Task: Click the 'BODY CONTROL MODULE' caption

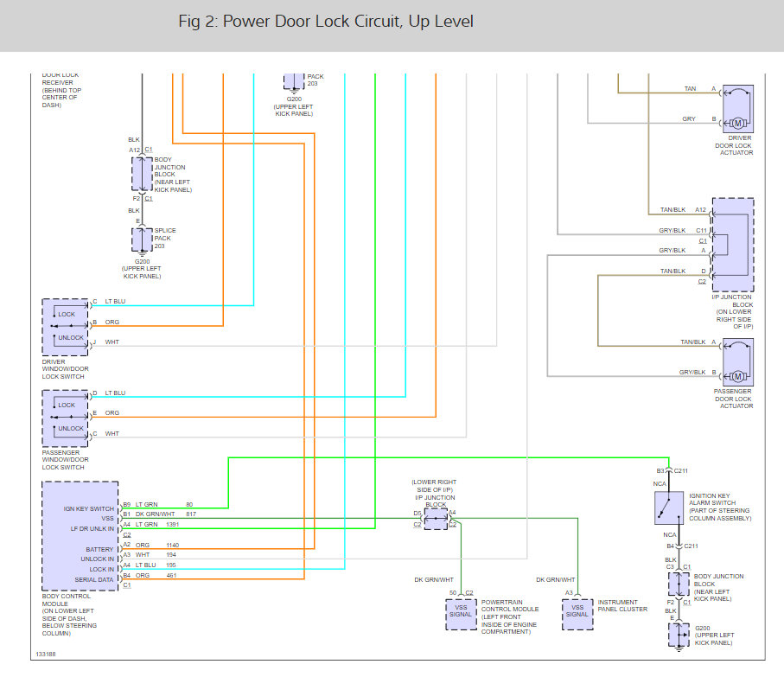Action: pos(69,615)
